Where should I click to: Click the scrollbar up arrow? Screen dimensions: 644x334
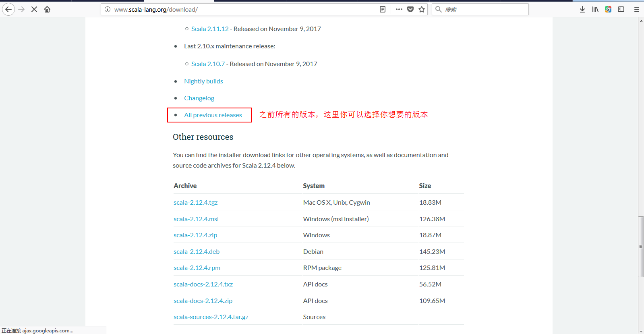[x=641, y=21]
